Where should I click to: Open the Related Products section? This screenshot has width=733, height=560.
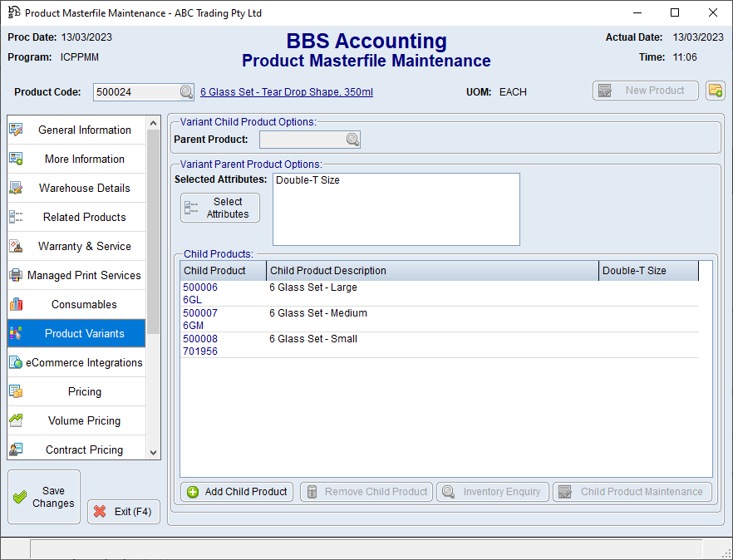(x=84, y=217)
